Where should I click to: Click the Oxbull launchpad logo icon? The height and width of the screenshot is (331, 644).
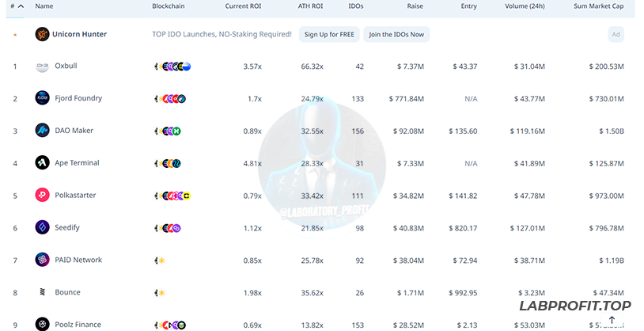tap(43, 67)
